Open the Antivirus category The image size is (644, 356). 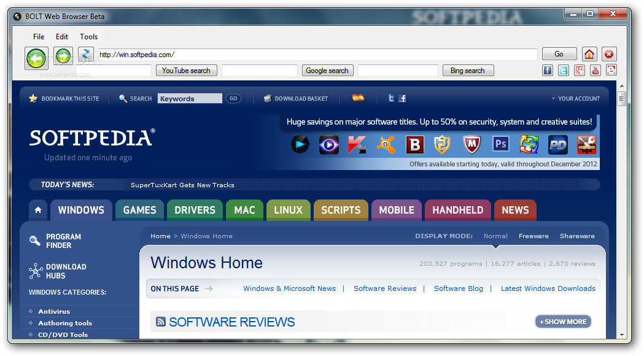[54, 311]
